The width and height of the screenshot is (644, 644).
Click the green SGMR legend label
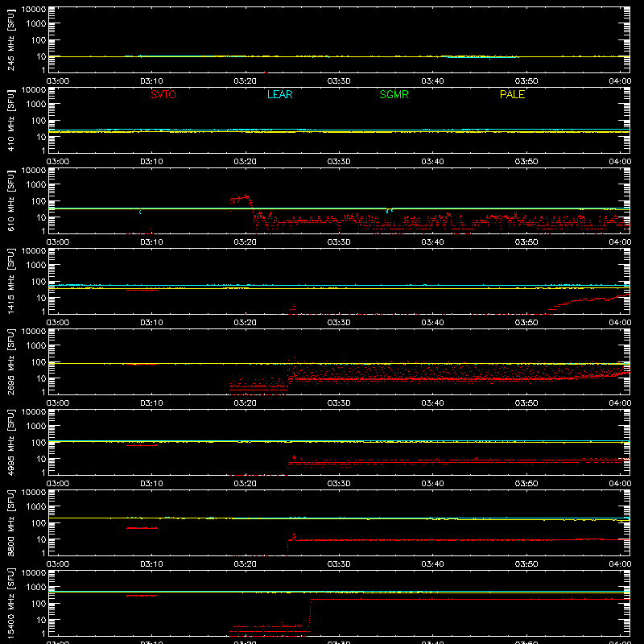click(x=394, y=94)
